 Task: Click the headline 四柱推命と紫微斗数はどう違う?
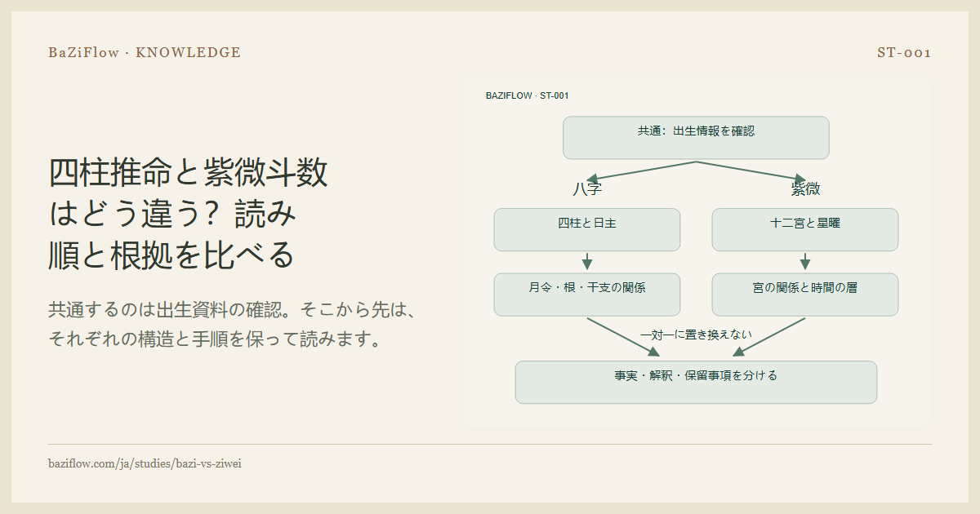click(x=189, y=215)
